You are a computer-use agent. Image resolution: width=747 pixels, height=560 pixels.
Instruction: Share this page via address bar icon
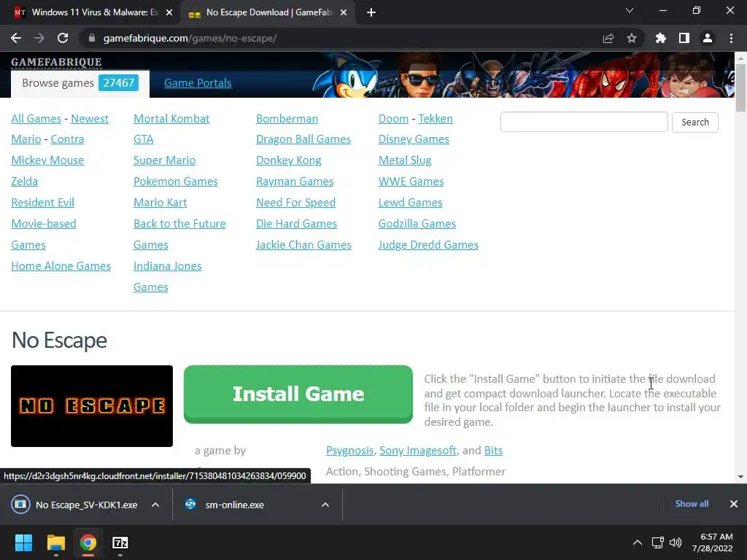(608, 38)
